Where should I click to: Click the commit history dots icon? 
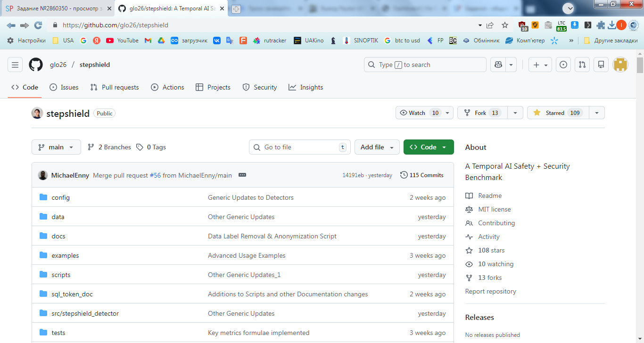[242, 175]
